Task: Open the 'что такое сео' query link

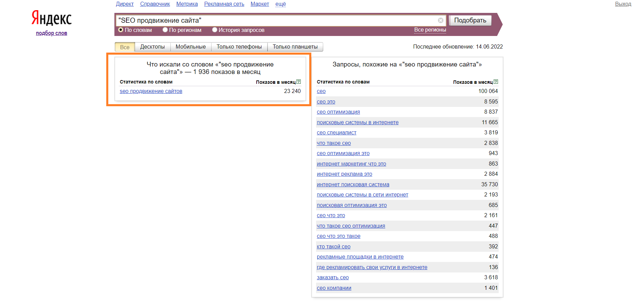Action: (x=334, y=143)
